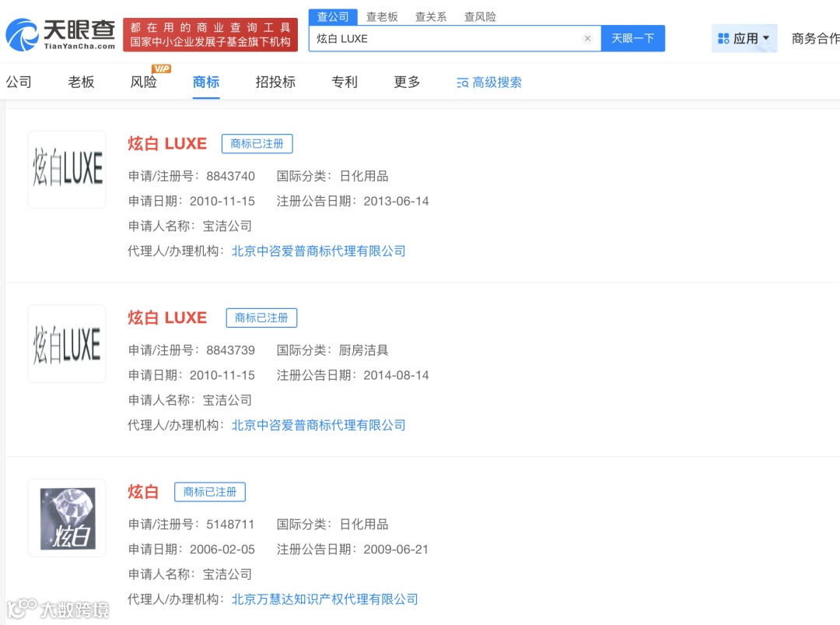Open the 炫白 LUXE title for 日化用品 entry

point(167,144)
